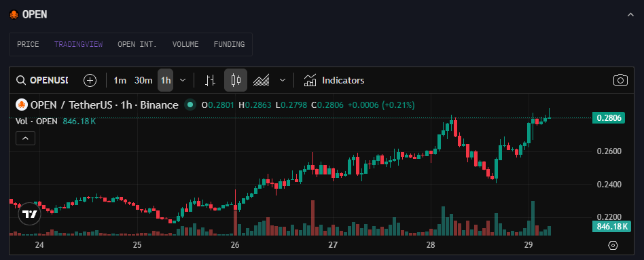644x260 pixels.
Task: Click date label 26 on time axis
Action: (x=235, y=245)
